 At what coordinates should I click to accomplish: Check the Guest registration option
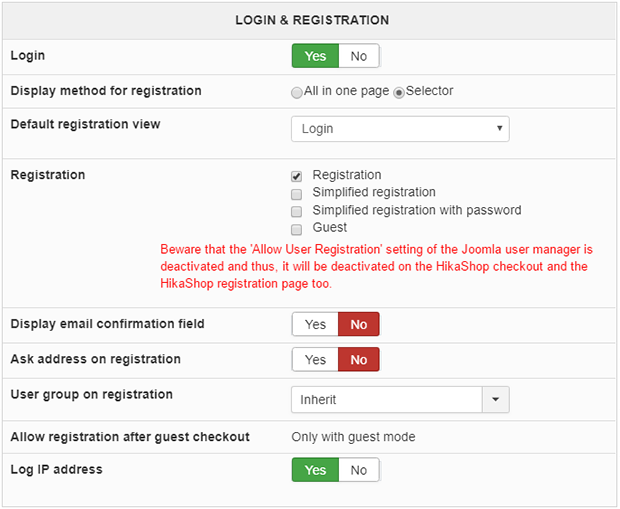297,228
